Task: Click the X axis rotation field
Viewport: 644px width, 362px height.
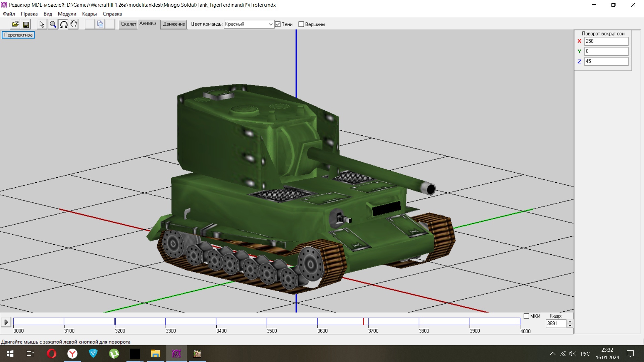Action: [x=606, y=41]
